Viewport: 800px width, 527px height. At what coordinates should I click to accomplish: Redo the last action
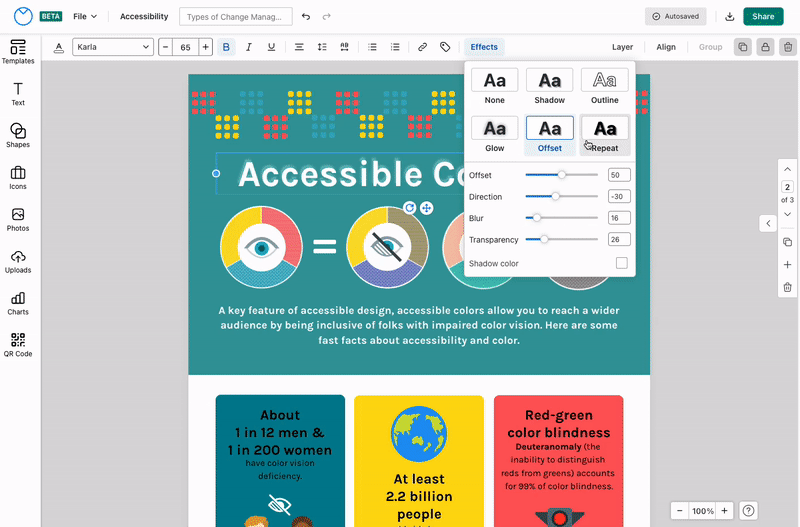coord(327,16)
